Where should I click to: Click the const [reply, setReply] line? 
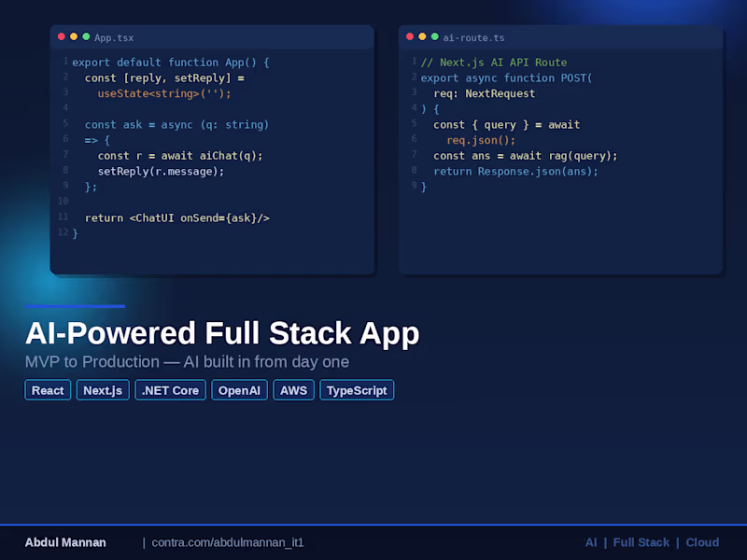click(x=164, y=78)
